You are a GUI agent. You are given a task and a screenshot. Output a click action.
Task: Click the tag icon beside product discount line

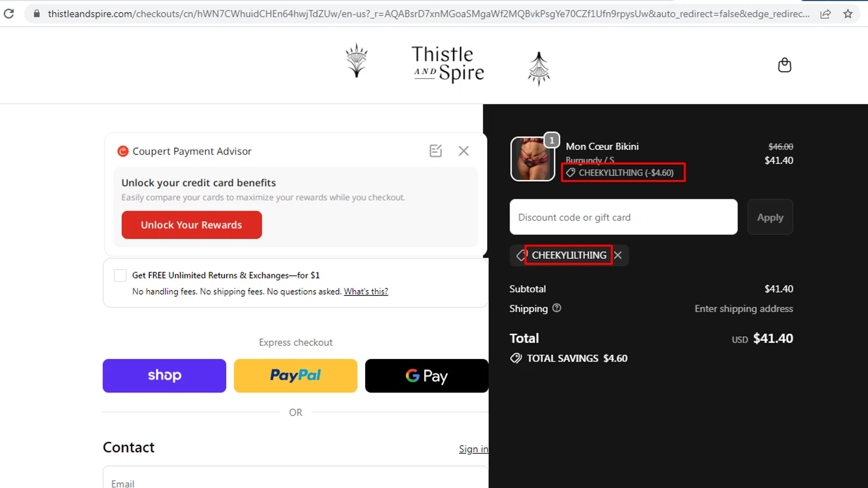click(x=571, y=173)
